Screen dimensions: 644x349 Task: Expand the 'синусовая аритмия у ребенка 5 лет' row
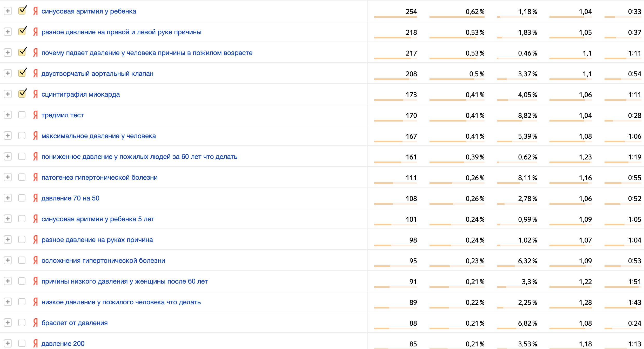pyautogui.click(x=8, y=219)
